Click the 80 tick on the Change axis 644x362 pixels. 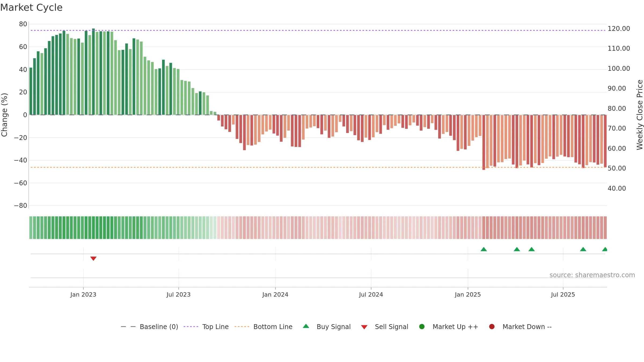[x=23, y=24]
